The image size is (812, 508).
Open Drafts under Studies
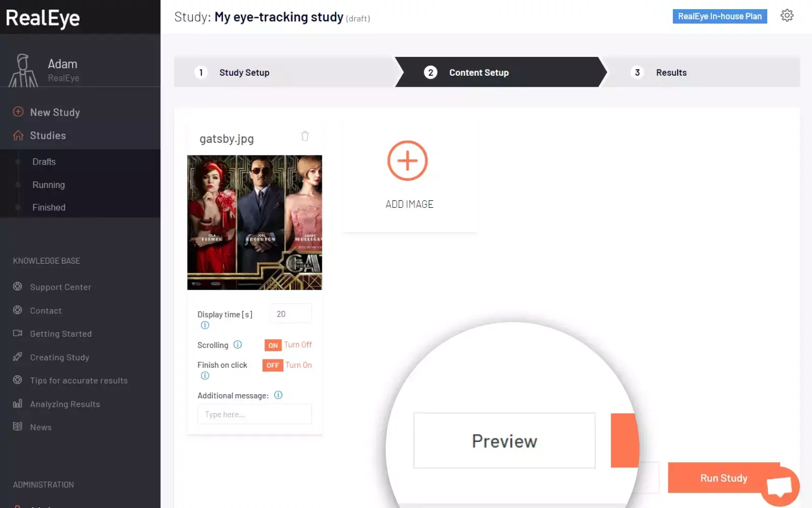point(44,162)
